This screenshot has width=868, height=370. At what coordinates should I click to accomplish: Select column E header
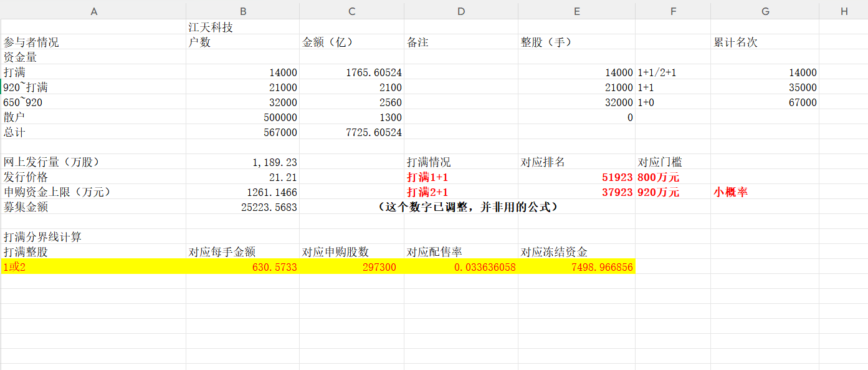(x=576, y=11)
